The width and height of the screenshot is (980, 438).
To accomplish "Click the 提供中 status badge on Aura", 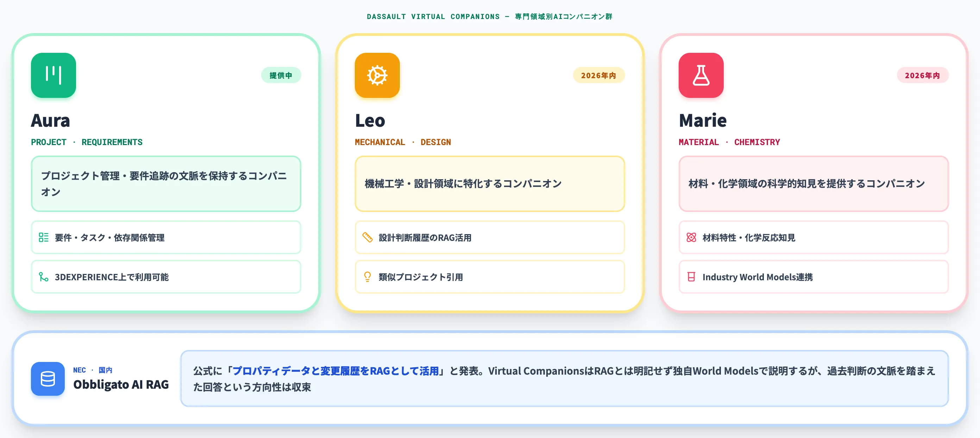I will [x=281, y=75].
